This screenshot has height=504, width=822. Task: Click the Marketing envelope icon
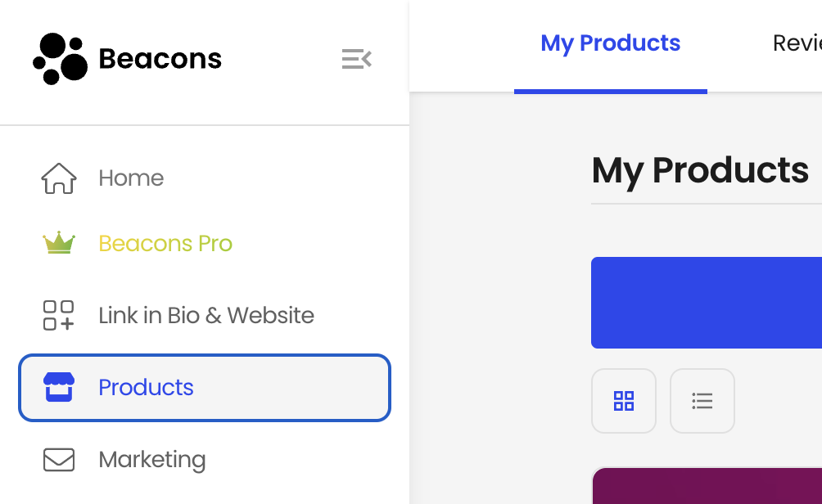[x=59, y=460]
